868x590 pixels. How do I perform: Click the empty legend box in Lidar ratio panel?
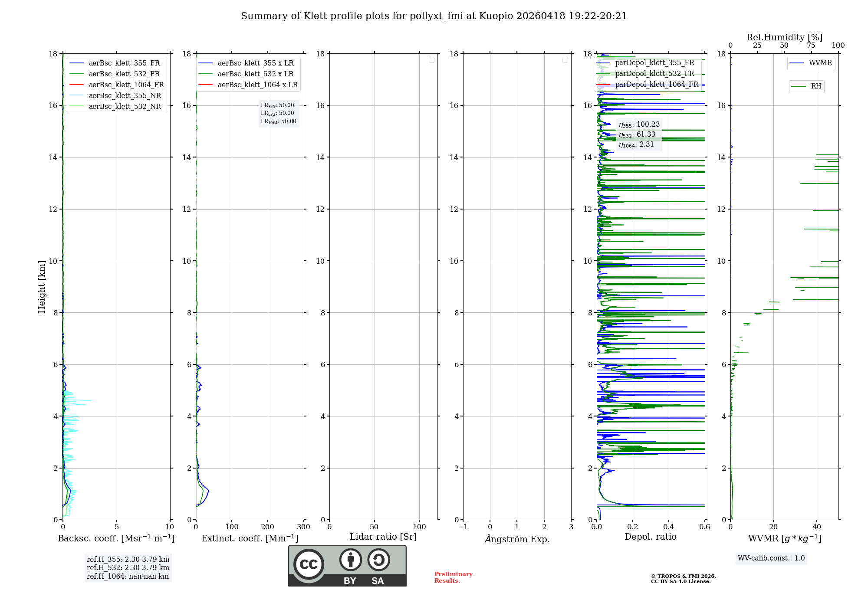(x=431, y=60)
